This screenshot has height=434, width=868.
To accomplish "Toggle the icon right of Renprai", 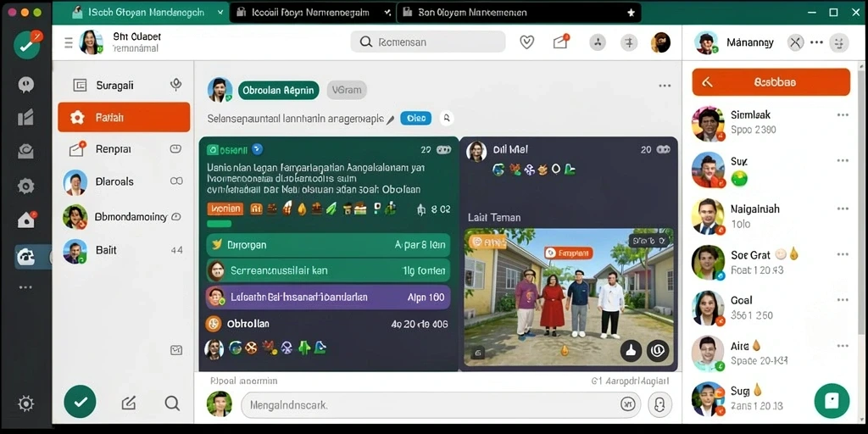I will click(176, 149).
